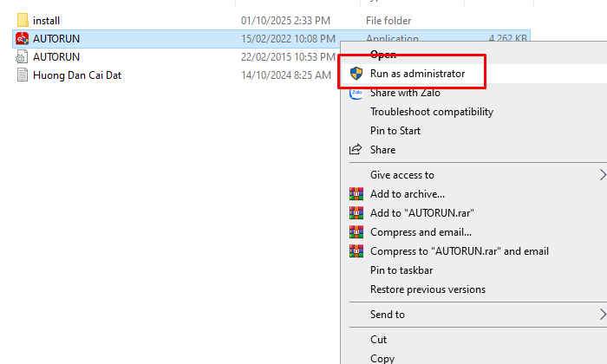The image size is (607, 364).
Task: Select Troubleshoot compatibility
Action: pos(431,112)
